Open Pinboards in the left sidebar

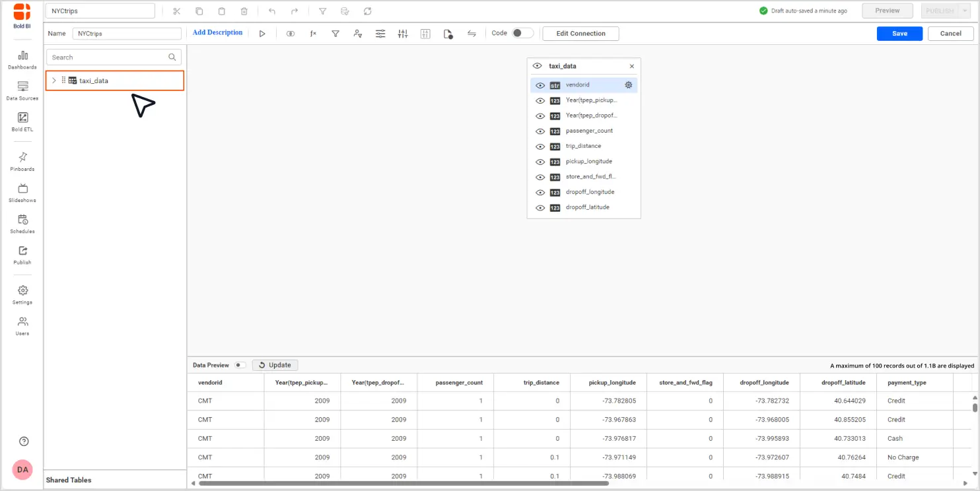coord(22,161)
